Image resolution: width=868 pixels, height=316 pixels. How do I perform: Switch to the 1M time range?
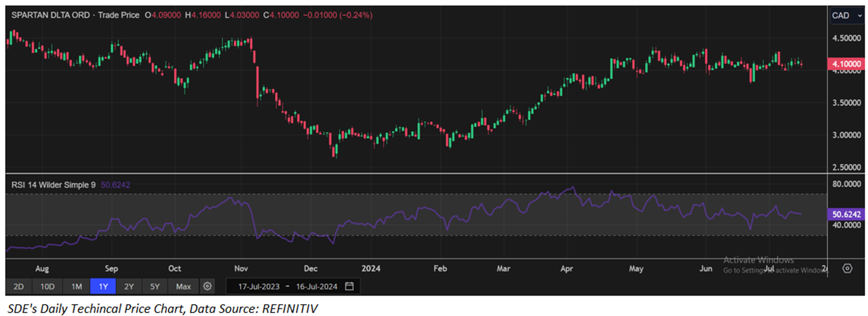(76, 286)
